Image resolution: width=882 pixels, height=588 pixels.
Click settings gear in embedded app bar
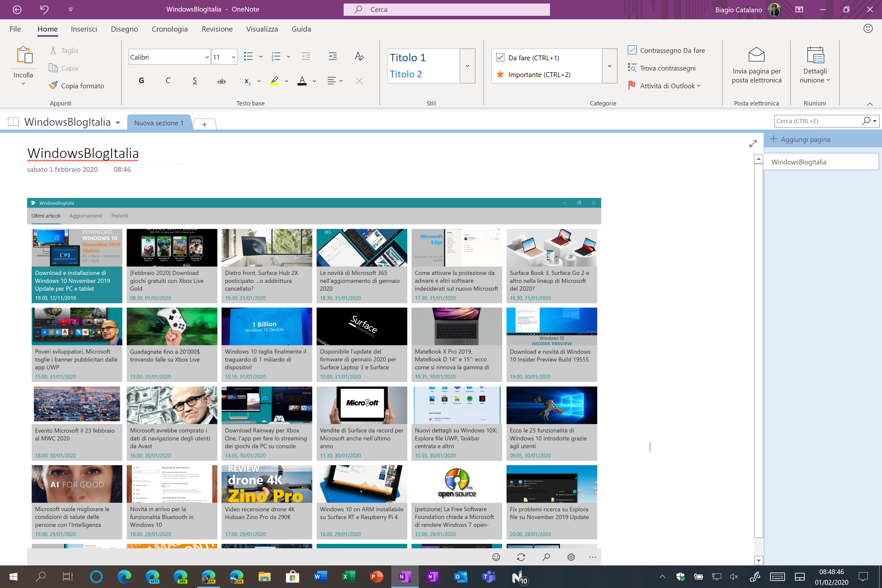pos(571,557)
